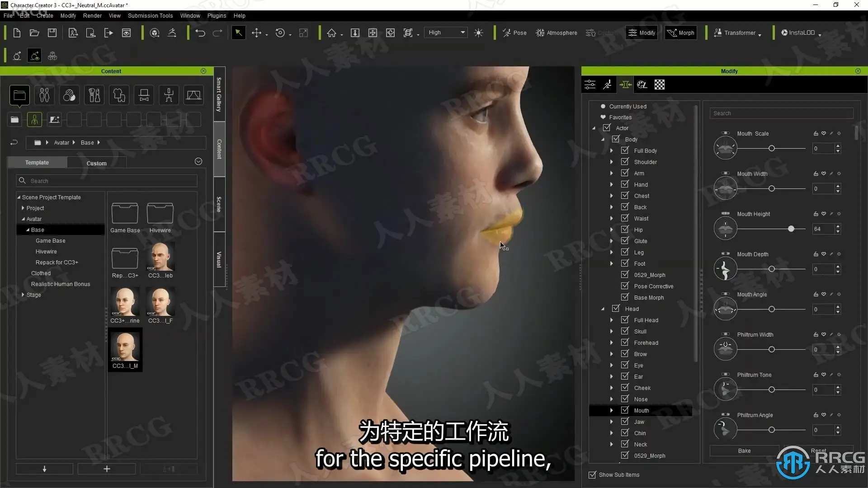Open the Plugins menu

click(217, 15)
